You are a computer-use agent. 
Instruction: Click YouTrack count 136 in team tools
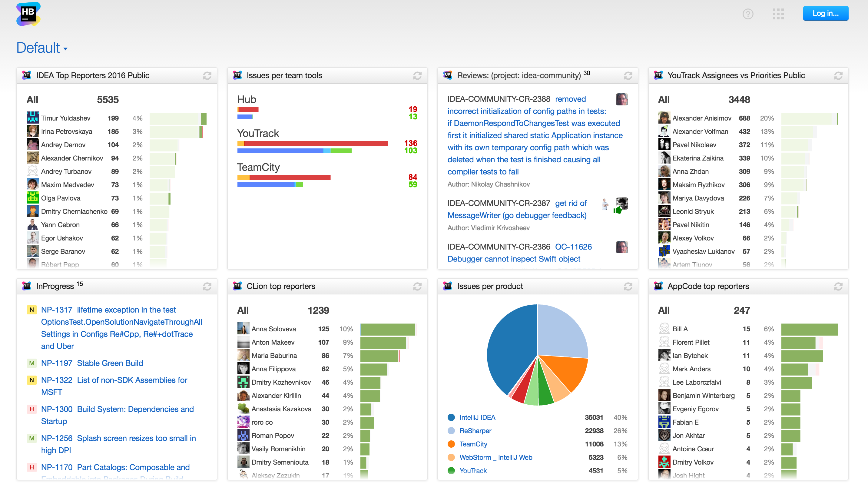pos(410,143)
